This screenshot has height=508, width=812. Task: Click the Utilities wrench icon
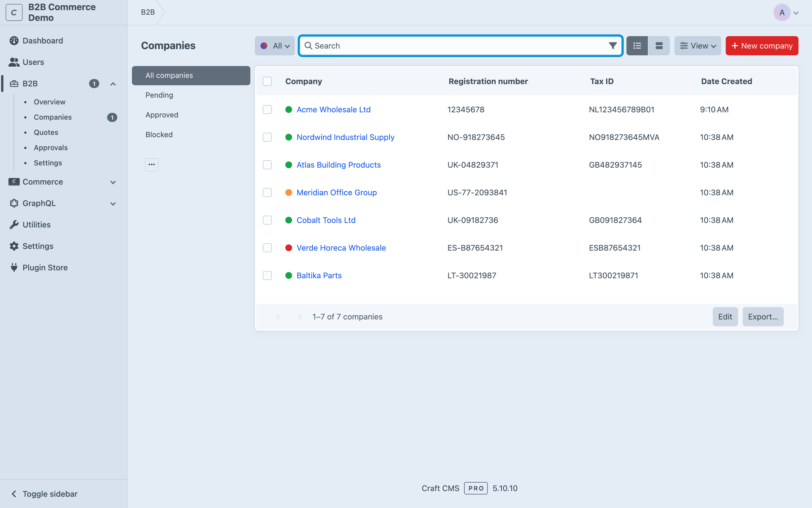pyautogui.click(x=14, y=225)
